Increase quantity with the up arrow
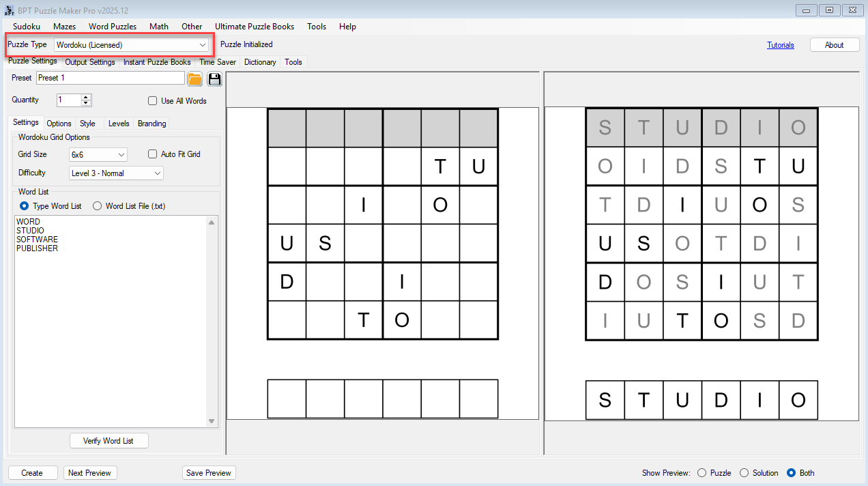 86,97
